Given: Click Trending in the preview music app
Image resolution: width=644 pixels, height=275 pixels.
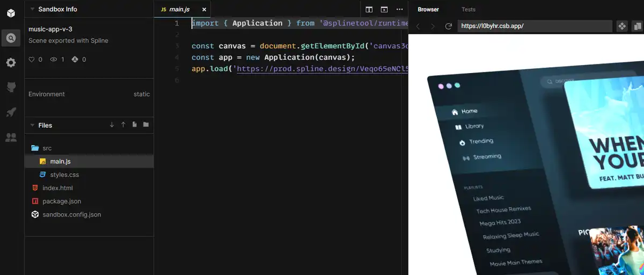Looking at the screenshot, I should click(x=476, y=141).
